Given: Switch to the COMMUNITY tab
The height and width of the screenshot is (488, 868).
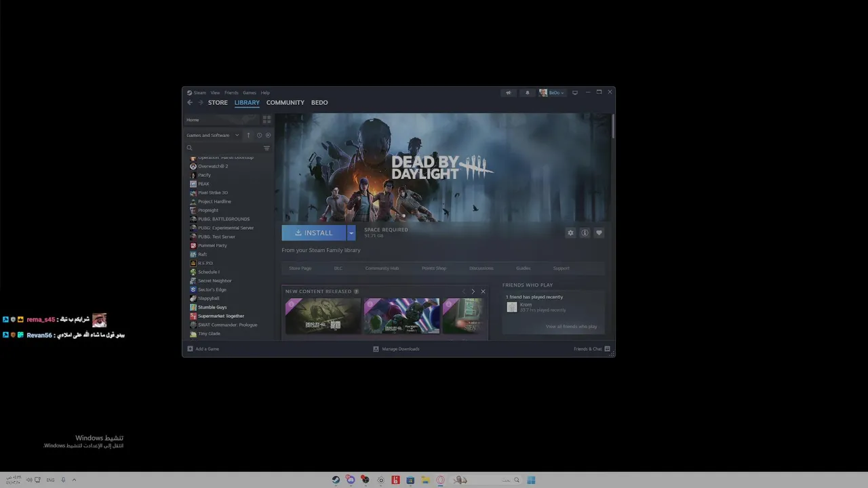Looking at the screenshot, I should pyautogui.click(x=285, y=102).
